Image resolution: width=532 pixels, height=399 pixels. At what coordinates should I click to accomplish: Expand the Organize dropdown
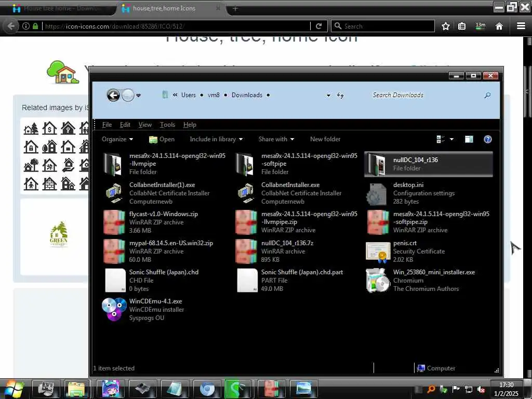point(117,139)
